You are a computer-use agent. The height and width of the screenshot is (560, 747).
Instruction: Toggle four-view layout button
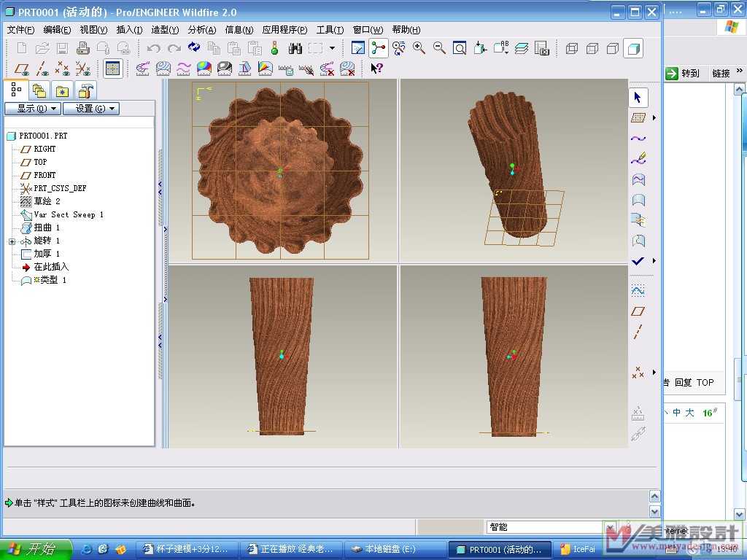coord(112,69)
